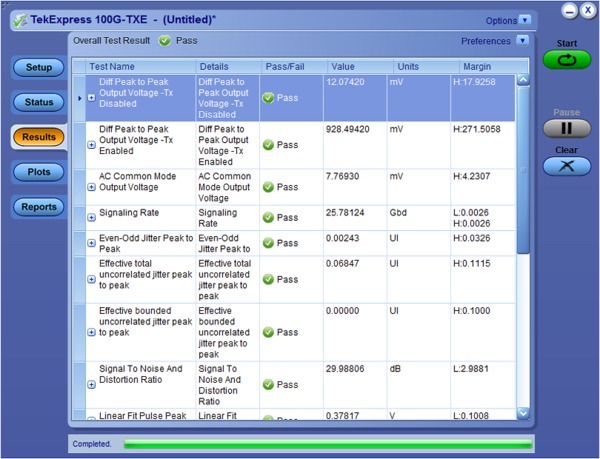Screen dimensions: 600x459
Task: Click the TekExpress logo icon in title bar
Action: pyautogui.click(x=15, y=20)
